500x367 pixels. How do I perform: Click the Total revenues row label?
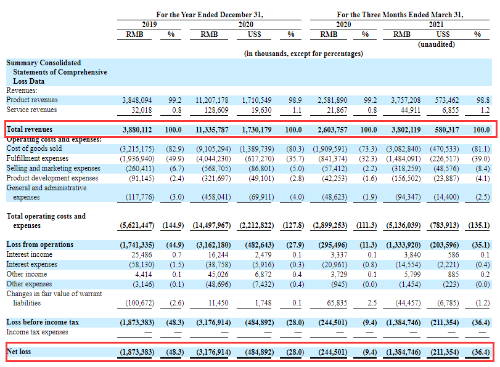pyautogui.click(x=29, y=129)
